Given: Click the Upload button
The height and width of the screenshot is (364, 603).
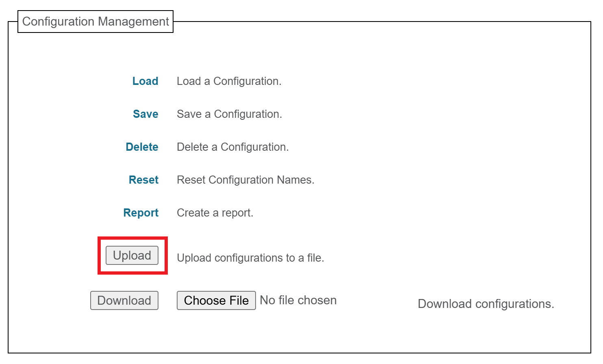Looking at the screenshot, I should 132,256.
